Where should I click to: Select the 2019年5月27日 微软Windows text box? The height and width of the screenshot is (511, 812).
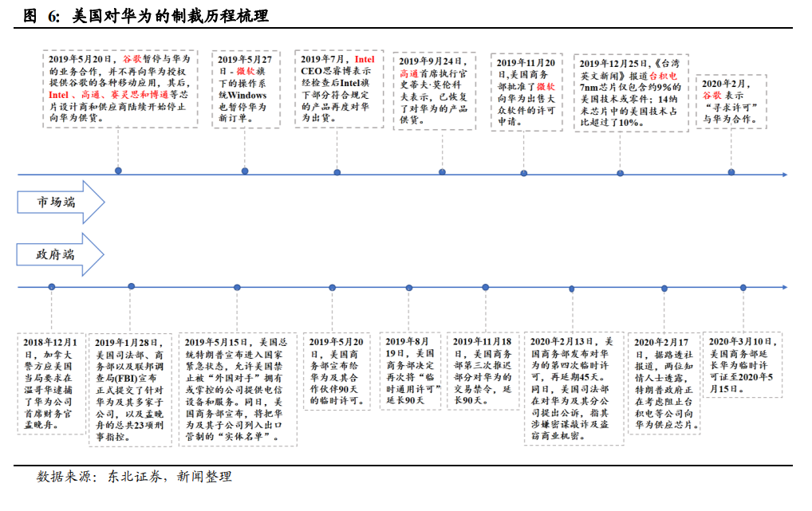pos(246,89)
